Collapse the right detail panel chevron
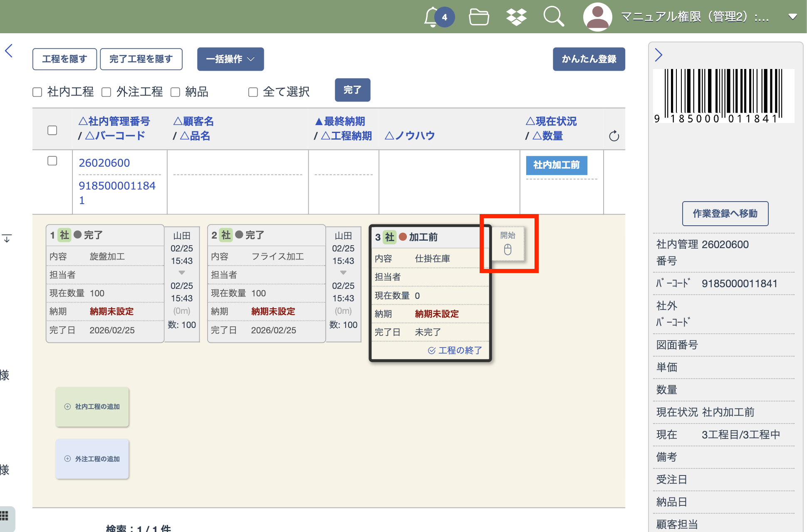Viewport: 807px width, 532px height. 658,55
